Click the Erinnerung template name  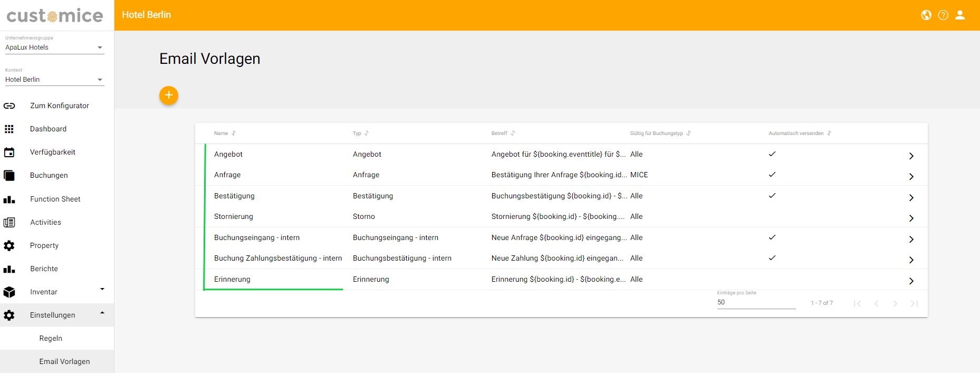click(232, 279)
